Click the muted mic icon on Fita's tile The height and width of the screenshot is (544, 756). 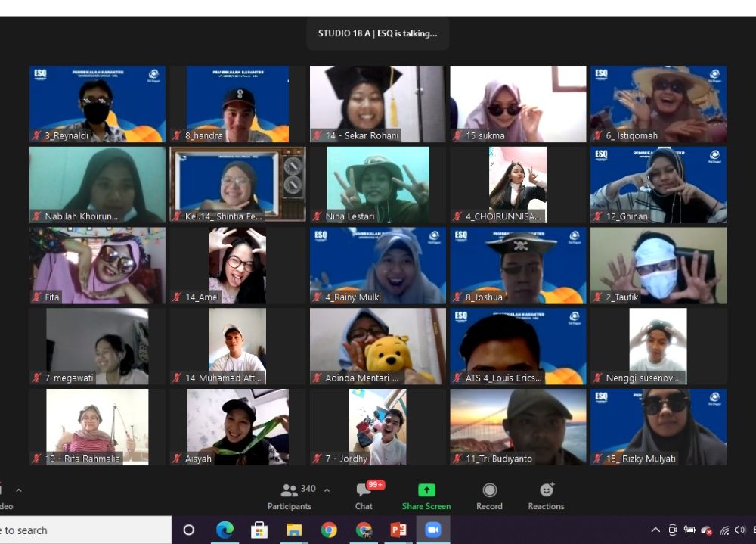point(36,297)
